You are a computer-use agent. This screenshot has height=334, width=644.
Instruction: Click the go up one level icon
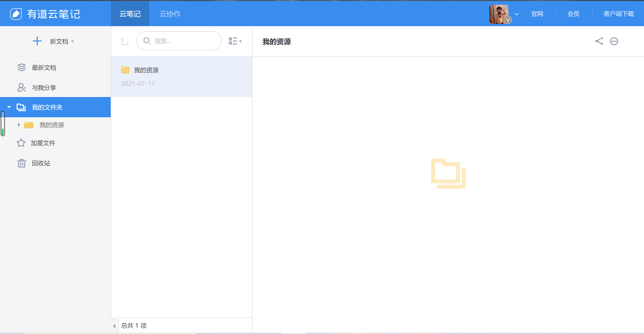coord(124,41)
